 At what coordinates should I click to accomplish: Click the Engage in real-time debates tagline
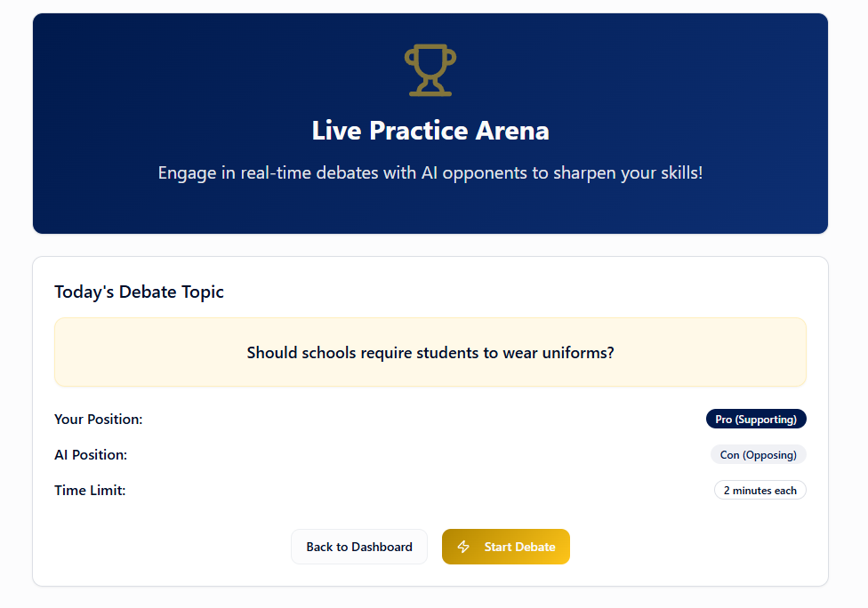[x=430, y=172]
